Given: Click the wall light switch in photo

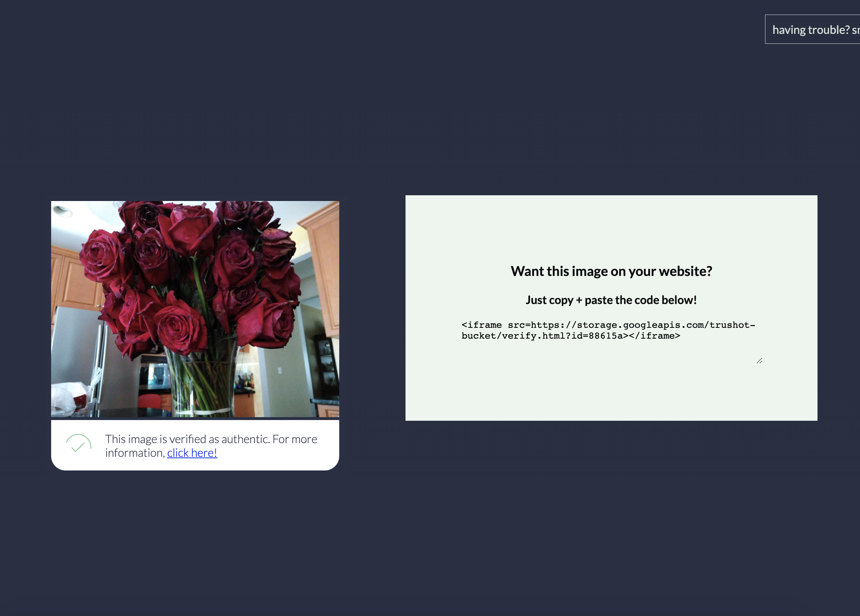Looking at the screenshot, I should point(280,370).
